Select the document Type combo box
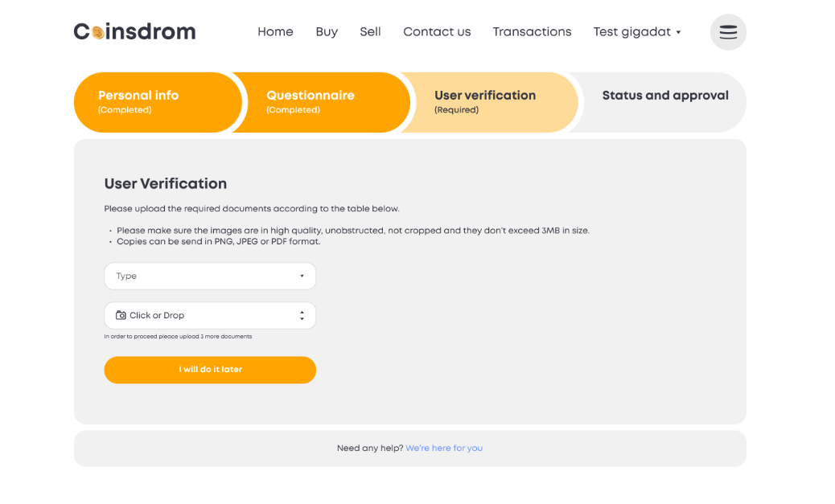Screen dimensions: 835x504 (x=210, y=276)
